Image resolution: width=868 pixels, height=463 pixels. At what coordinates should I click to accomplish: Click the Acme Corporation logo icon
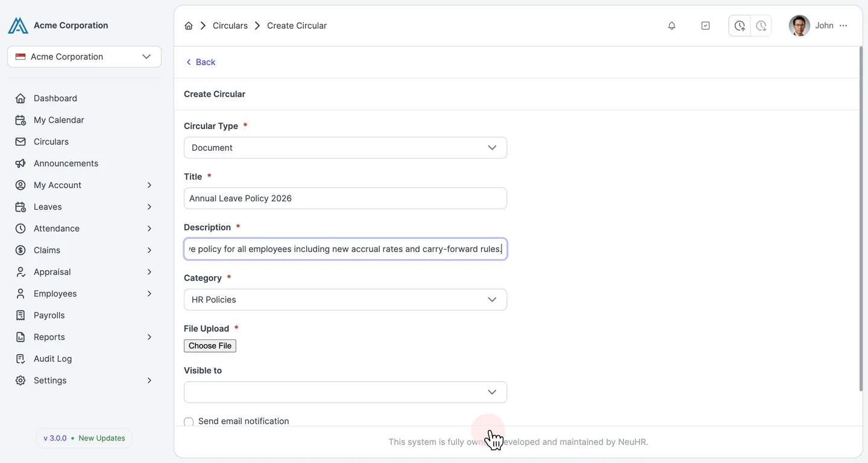coord(18,25)
